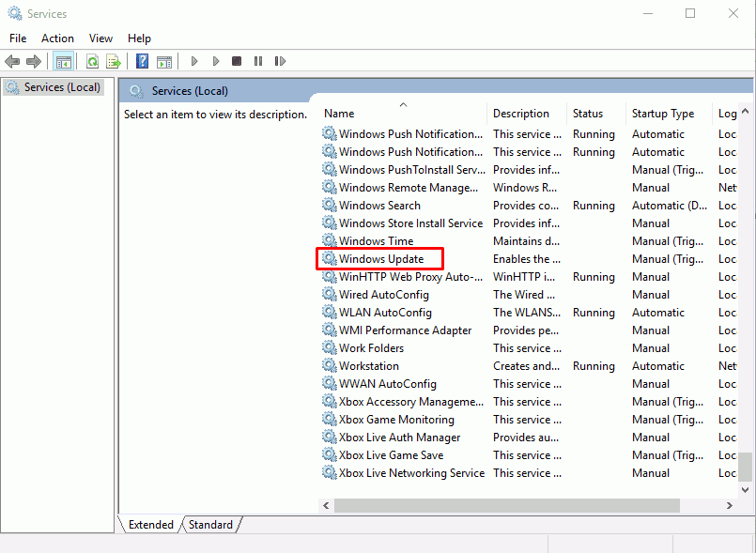Click gear icon next to WWAN AutoConfig
This screenshot has height=553, width=756.
pyautogui.click(x=330, y=383)
